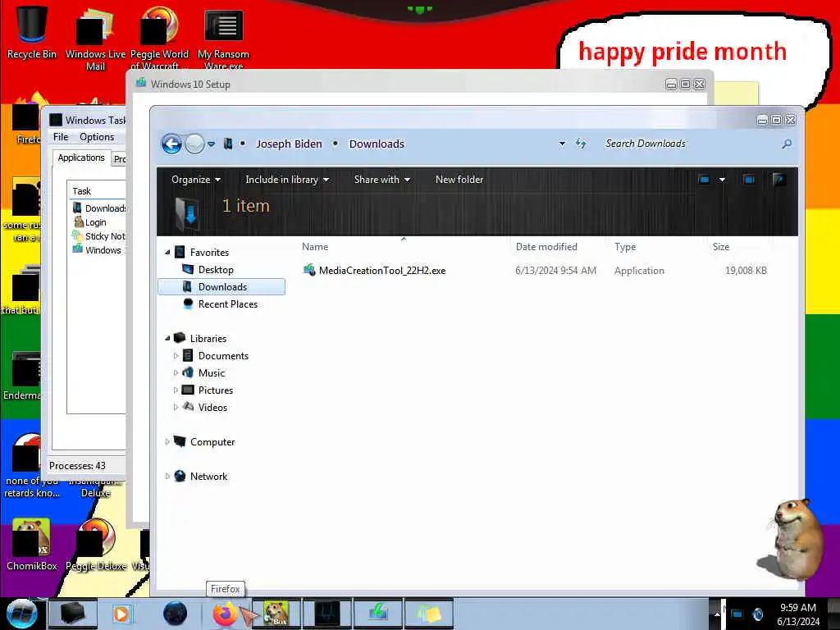Image resolution: width=840 pixels, height=630 pixels.
Task: Create a New folder from toolbar
Action: click(459, 180)
